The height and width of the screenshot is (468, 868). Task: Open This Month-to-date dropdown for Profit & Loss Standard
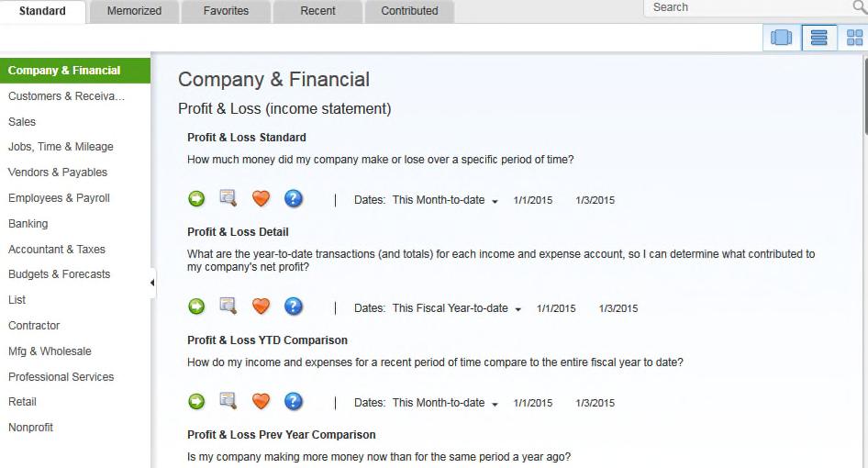[445, 200]
